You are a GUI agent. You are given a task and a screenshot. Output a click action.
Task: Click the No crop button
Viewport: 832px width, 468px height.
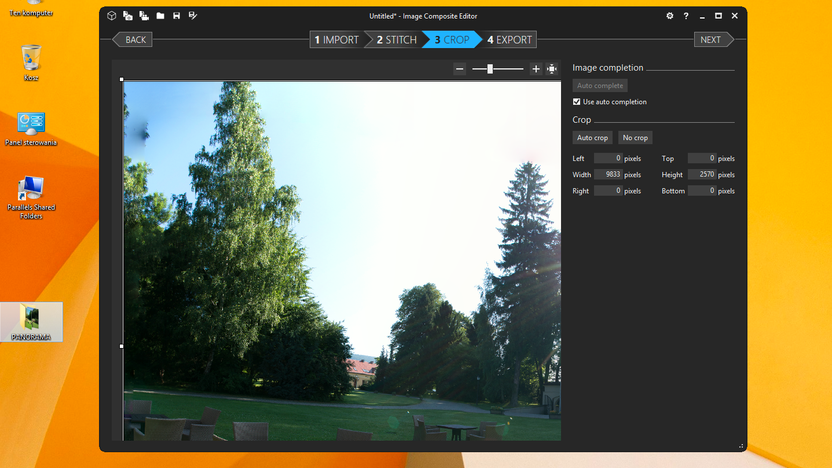pyautogui.click(x=635, y=137)
